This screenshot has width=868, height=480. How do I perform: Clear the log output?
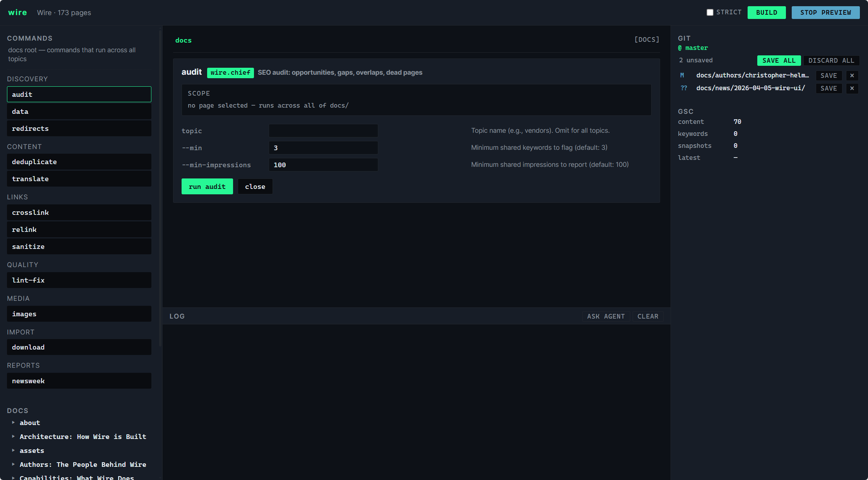648,316
